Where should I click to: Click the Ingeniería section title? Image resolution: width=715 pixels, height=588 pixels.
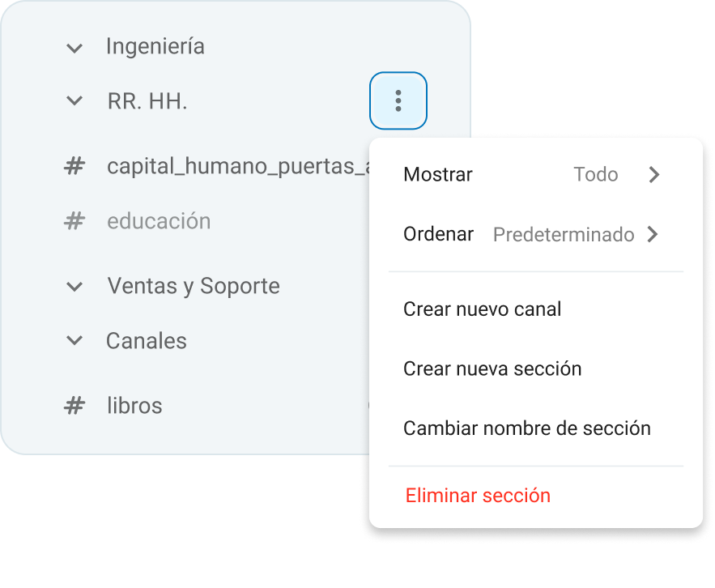tap(155, 47)
